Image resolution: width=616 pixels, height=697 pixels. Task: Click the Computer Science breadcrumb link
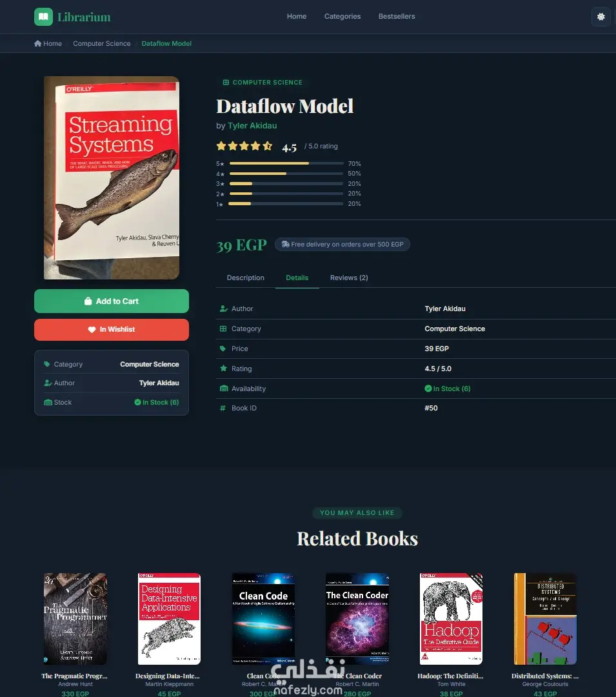point(102,44)
